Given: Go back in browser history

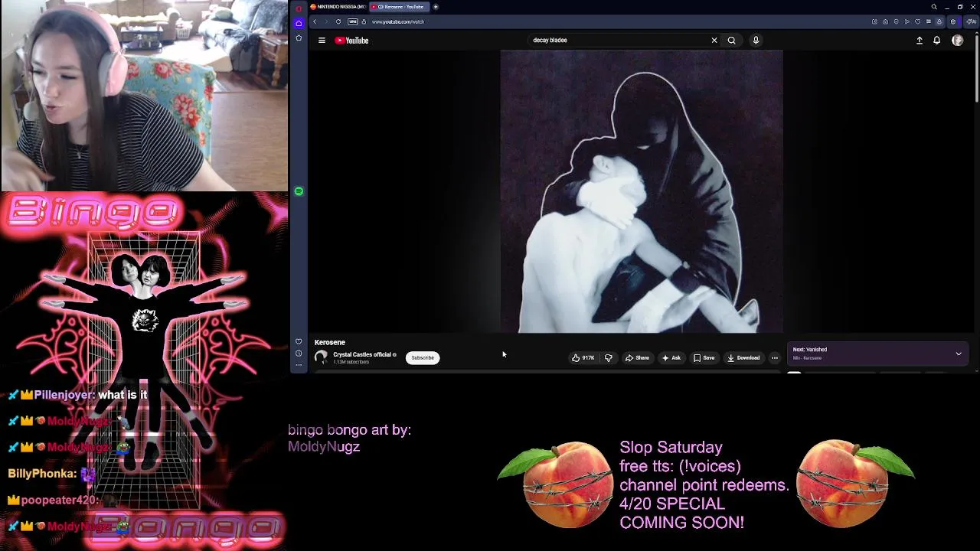Looking at the screenshot, I should [x=315, y=21].
